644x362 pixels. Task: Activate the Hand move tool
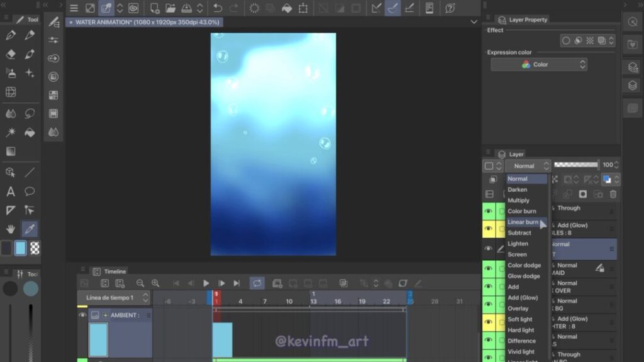(11, 229)
